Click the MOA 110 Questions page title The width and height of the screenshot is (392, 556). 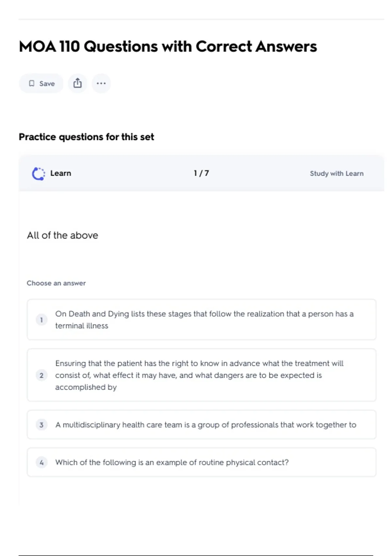coord(168,46)
